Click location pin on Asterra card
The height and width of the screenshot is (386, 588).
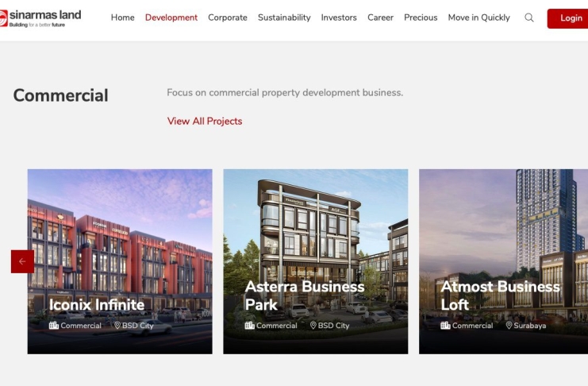313,325
